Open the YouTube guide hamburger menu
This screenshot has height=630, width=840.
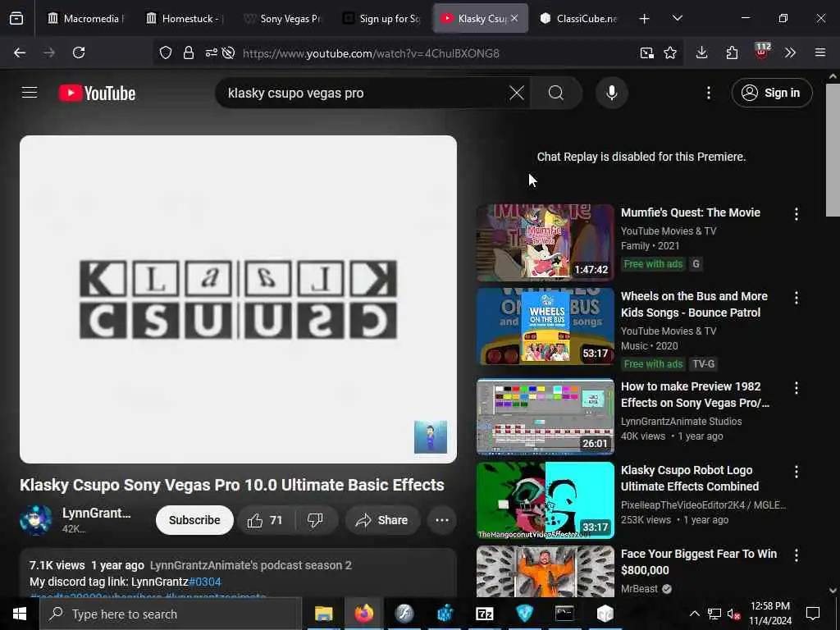click(x=30, y=93)
